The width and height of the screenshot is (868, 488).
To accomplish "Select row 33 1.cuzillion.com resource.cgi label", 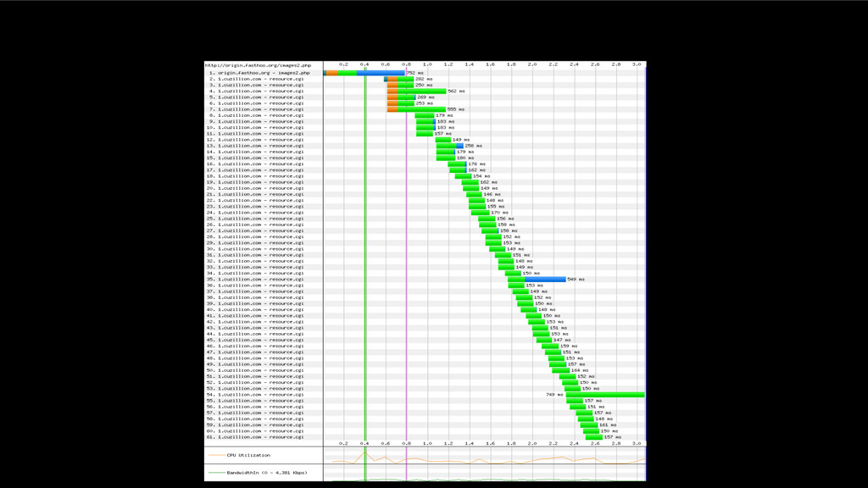I will (256, 267).
